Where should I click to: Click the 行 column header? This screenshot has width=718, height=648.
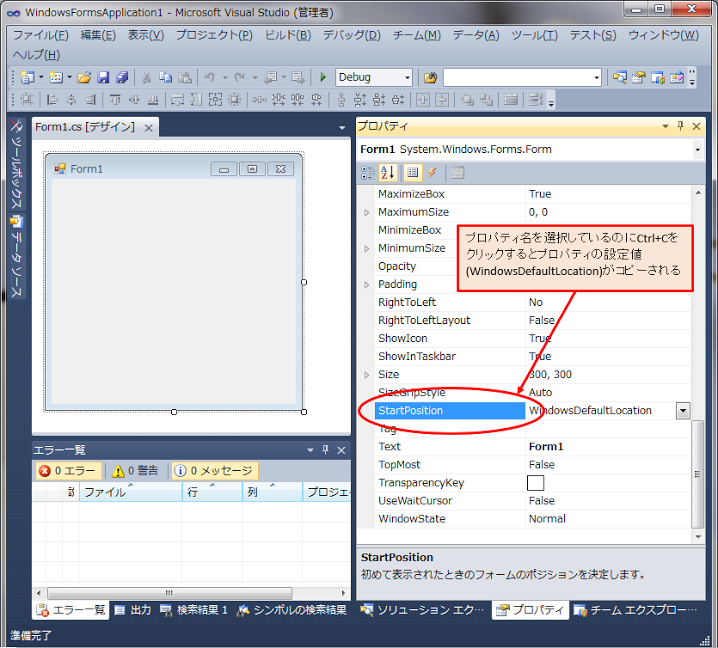[212, 492]
